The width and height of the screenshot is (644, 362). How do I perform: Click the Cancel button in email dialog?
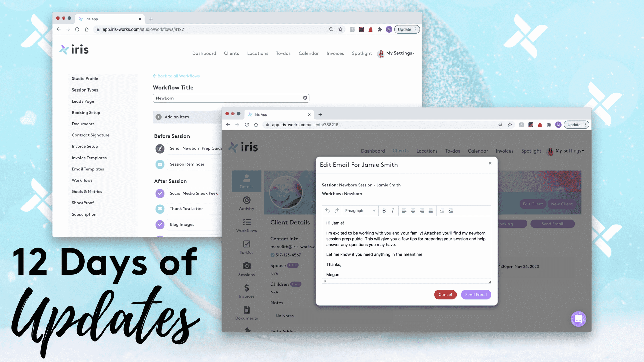click(x=445, y=294)
